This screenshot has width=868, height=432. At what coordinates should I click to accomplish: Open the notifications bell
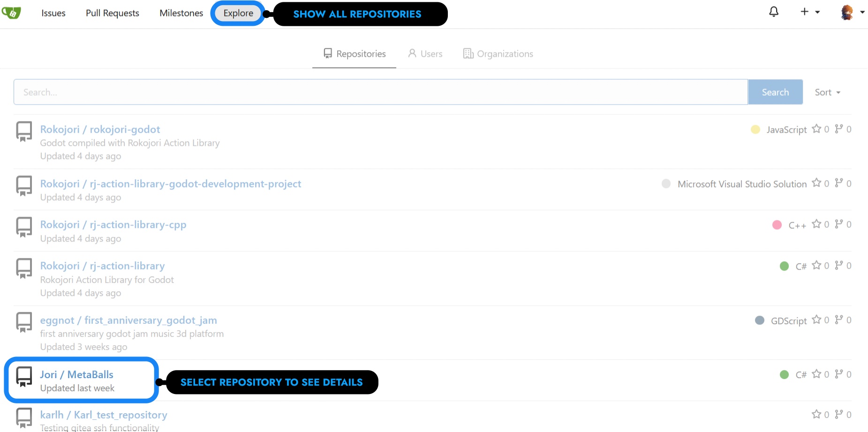pos(774,12)
